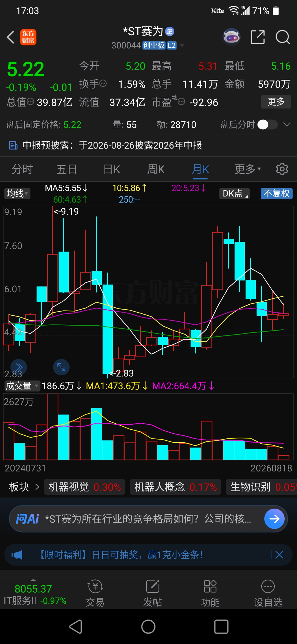This screenshot has width=297, height=644.
Task: Tap the <-2.83 low price marker
Action: pyautogui.click(x=121, y=373)
